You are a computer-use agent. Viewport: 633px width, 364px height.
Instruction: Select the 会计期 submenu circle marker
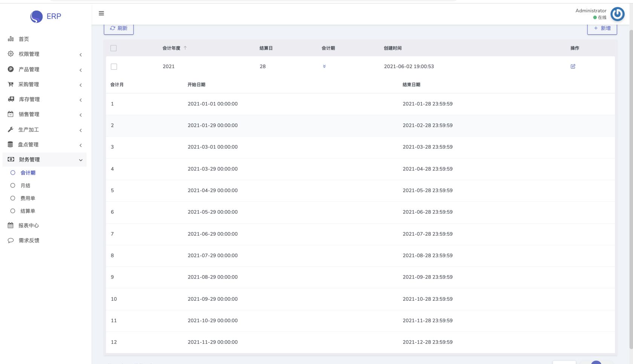coord(13,172)
